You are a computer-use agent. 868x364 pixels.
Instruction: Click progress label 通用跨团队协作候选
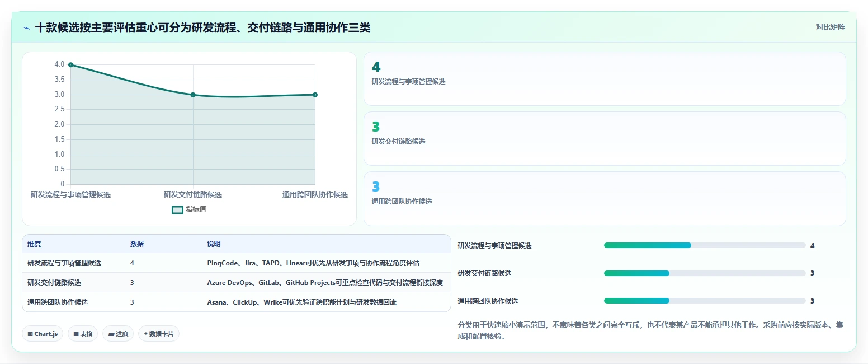(x=488, y=301)
